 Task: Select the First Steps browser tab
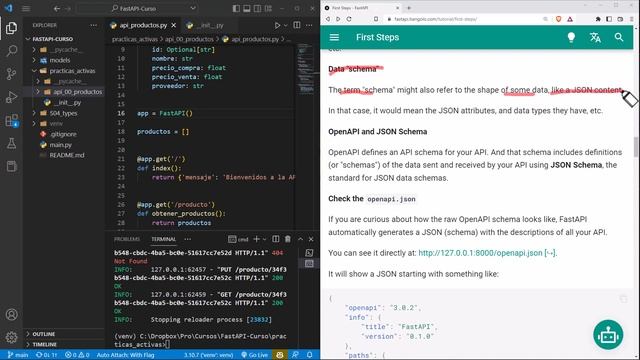click(x=362, y=8)
